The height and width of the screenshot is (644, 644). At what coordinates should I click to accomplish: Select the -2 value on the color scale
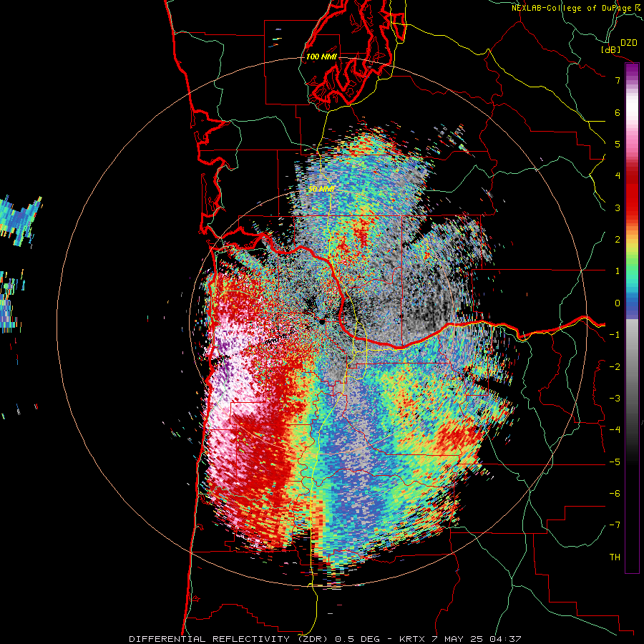pyautogui.click(x=615, y=366)
